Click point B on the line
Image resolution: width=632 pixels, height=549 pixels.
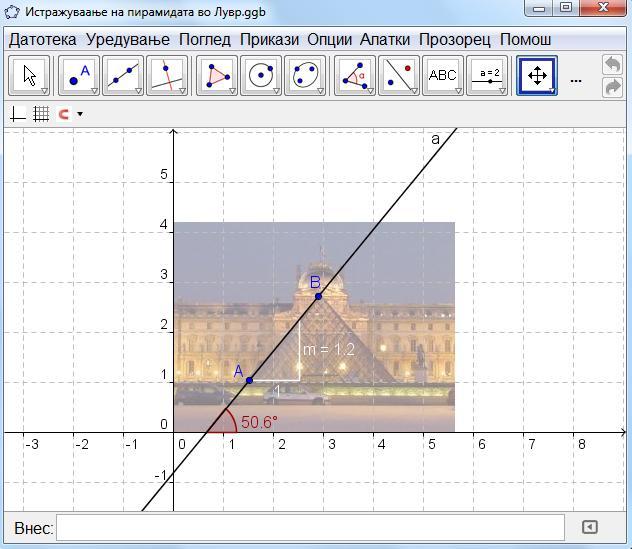coord(318,296)
